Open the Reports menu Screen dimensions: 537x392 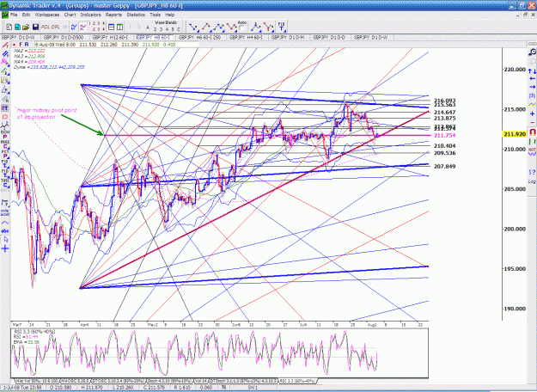coord(113,15)
